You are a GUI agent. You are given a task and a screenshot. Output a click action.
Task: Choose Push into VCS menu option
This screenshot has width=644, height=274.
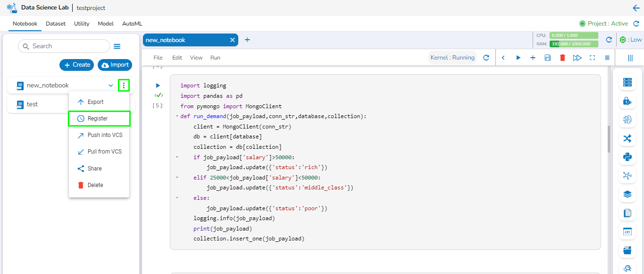point(105,135)
